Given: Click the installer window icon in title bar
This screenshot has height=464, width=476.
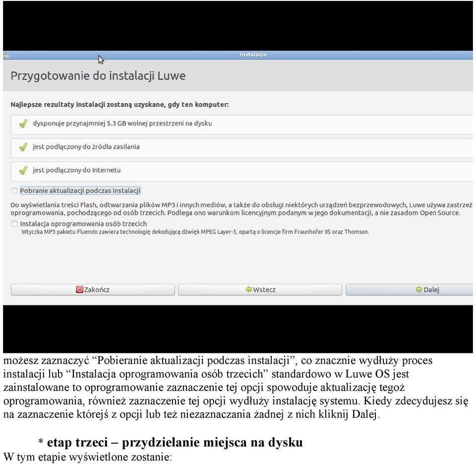Looking at the screenshot, I should (x=6, y=55).
